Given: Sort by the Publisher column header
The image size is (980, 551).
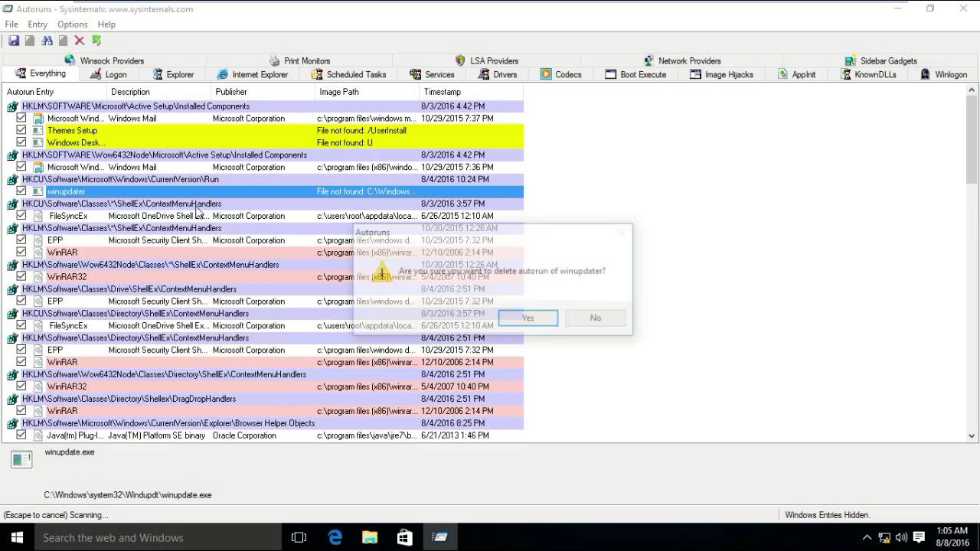Looking at the screenshot, I should 263,92.
